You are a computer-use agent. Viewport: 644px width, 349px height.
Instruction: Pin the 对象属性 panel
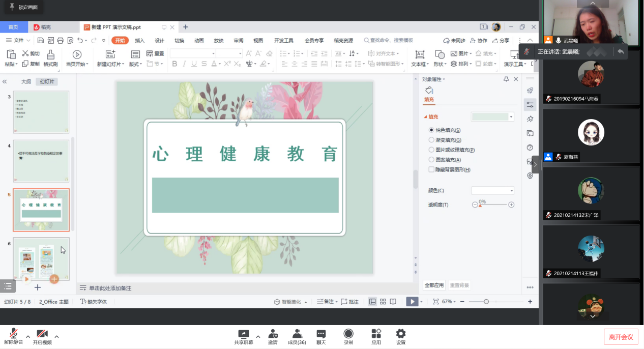point(506,79)
